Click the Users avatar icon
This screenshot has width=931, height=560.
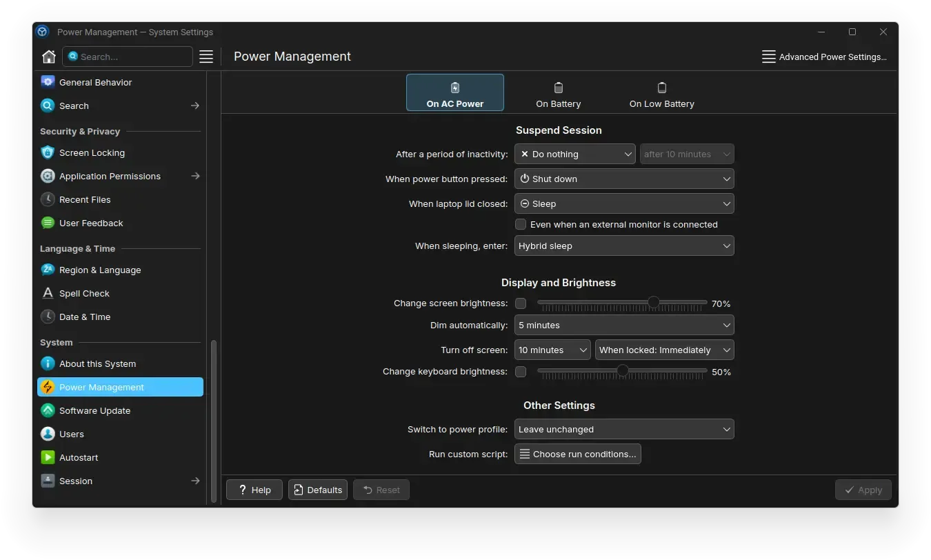pyautogui.click(x=48, y=434)
